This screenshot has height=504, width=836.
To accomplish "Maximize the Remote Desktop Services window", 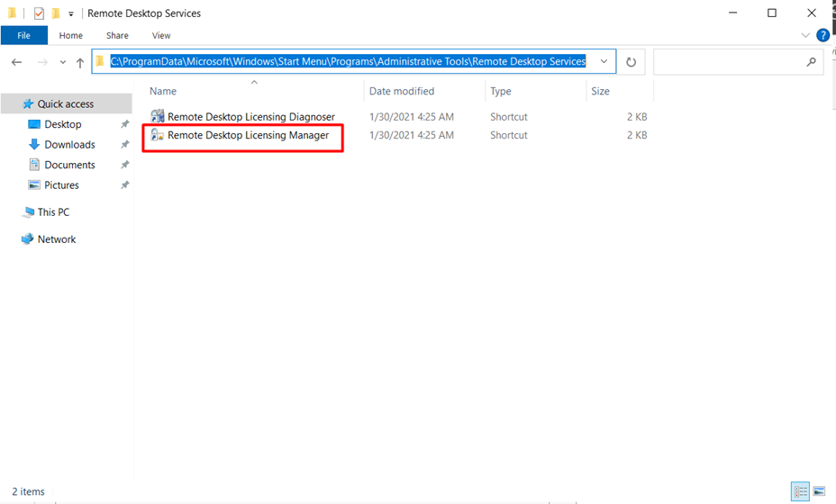I will coord(771,13).
